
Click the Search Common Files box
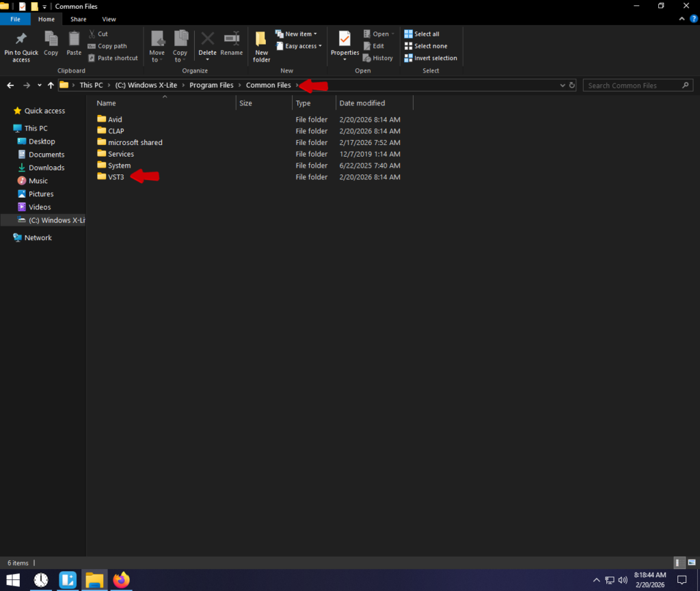pyautogui.click(x=632, y=86)
